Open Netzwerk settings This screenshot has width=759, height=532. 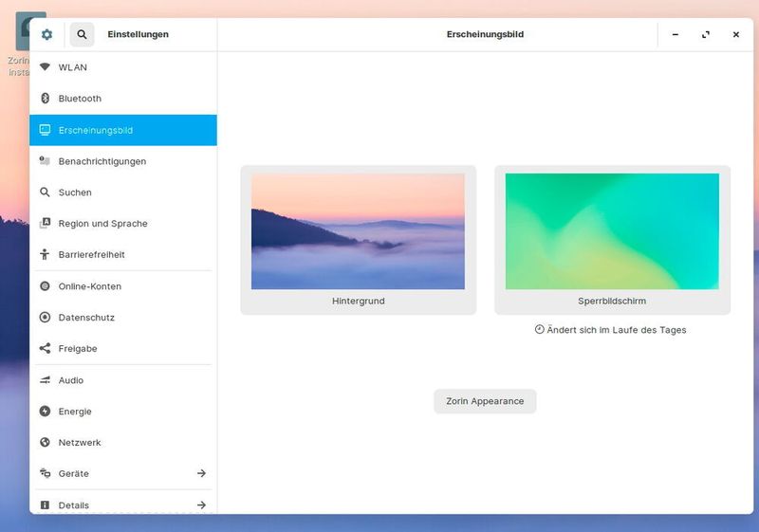tap(123, 443)
